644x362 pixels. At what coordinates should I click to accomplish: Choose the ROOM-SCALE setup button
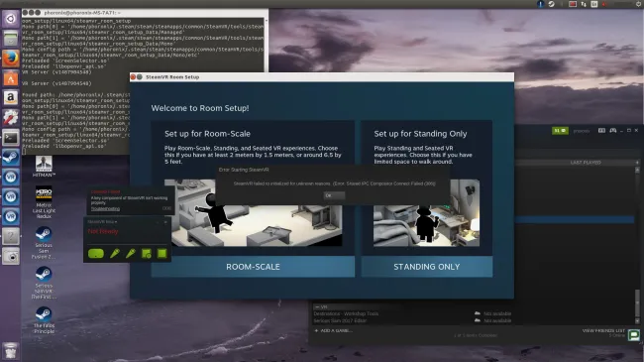click(253, 267)
